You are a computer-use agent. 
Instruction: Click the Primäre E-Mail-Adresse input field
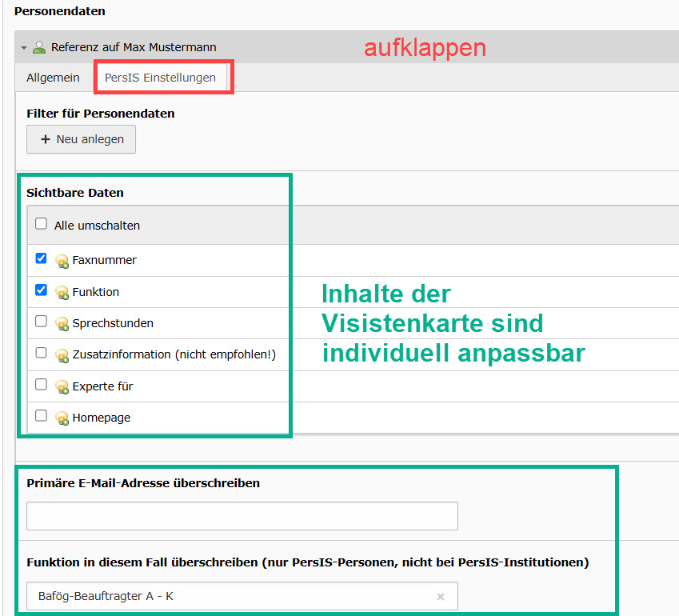click(242, 516)
